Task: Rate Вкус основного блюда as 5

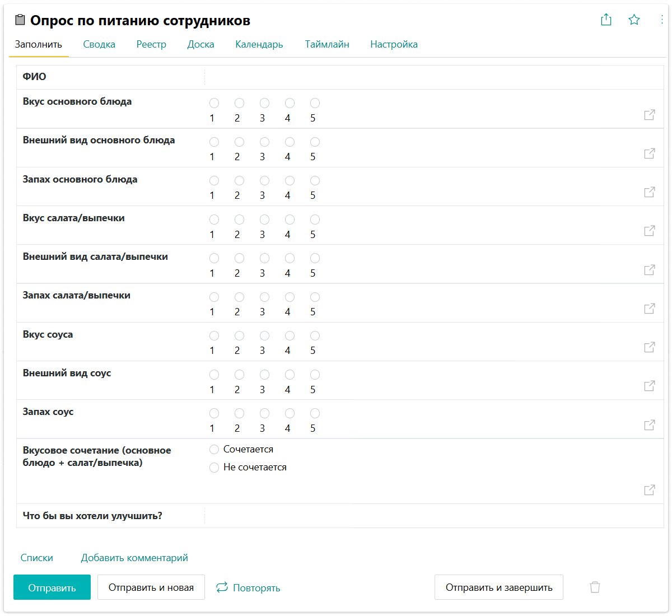Action: point(315,103)
